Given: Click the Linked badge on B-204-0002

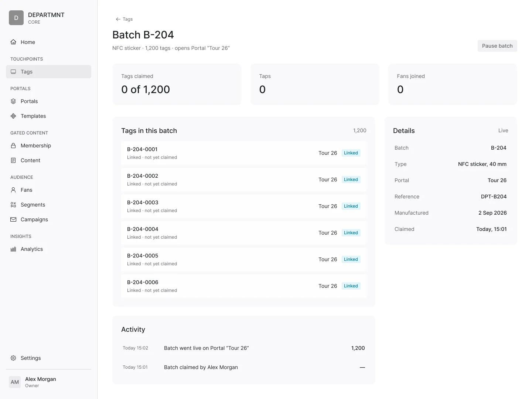Looking at the screenshot, I should (351, 180).
